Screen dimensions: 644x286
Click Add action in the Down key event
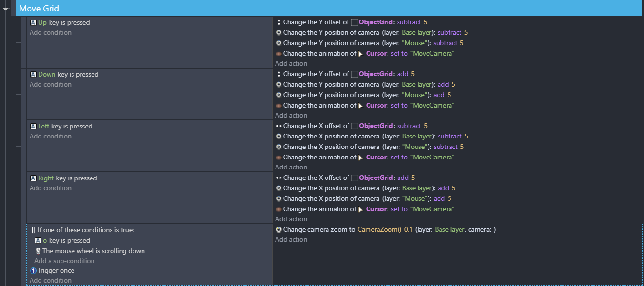pos(291,115)
